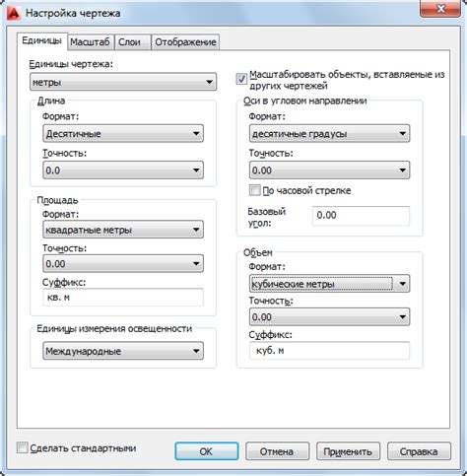This screenshot has height=476, width=467.
Task: Click the Применить button
Action: (x=348, y=451)
